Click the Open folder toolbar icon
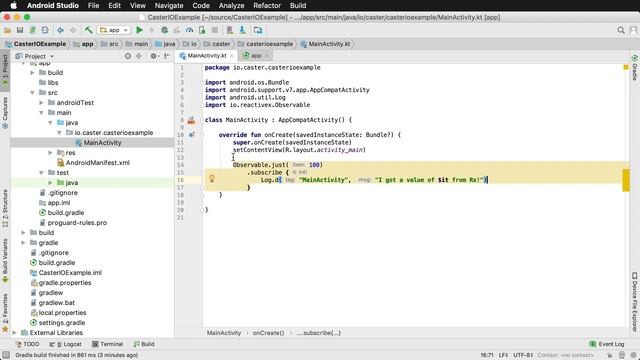Image resolution: width=640 pixels, height=360 pixels. click(x=7, y=30)
